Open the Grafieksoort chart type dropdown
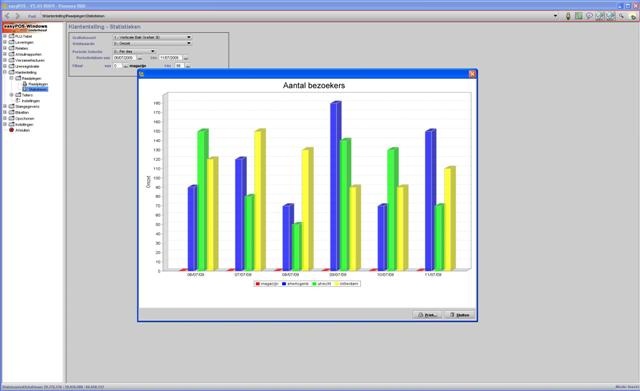This screenshot has width=640, height=391. (152, 37)
